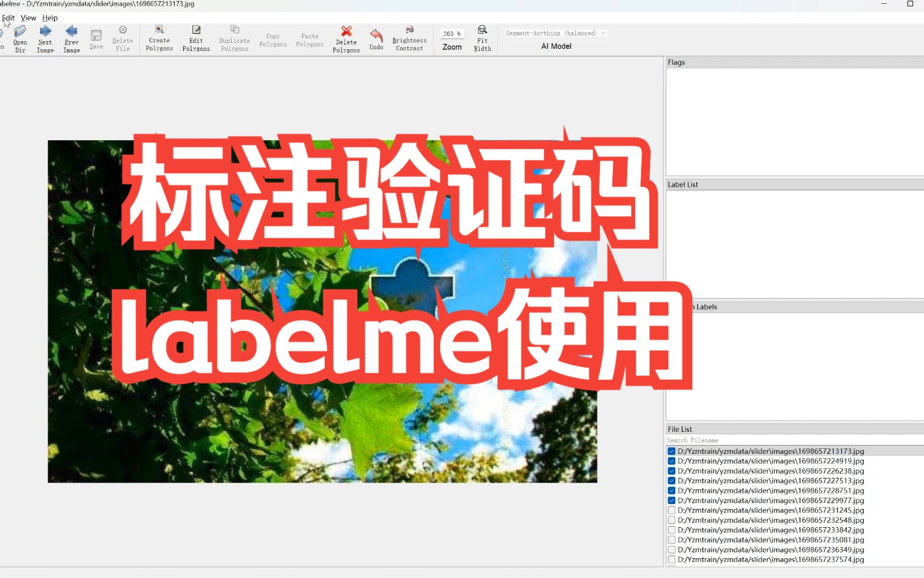Toggle checkbox for 1698657236349.jpg
This screenshot has width=924, height=578.
tap(672, 550)
